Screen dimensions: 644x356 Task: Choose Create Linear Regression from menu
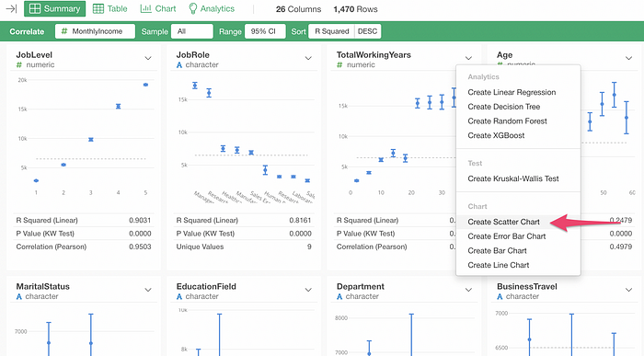pyautogui.click(x=518, y=92)
